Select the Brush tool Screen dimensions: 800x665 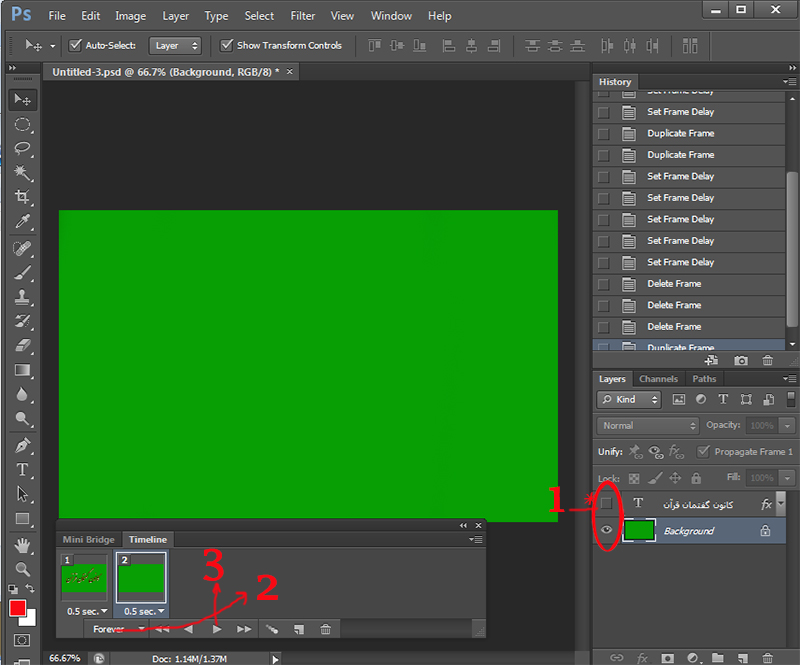click(22, 273)
